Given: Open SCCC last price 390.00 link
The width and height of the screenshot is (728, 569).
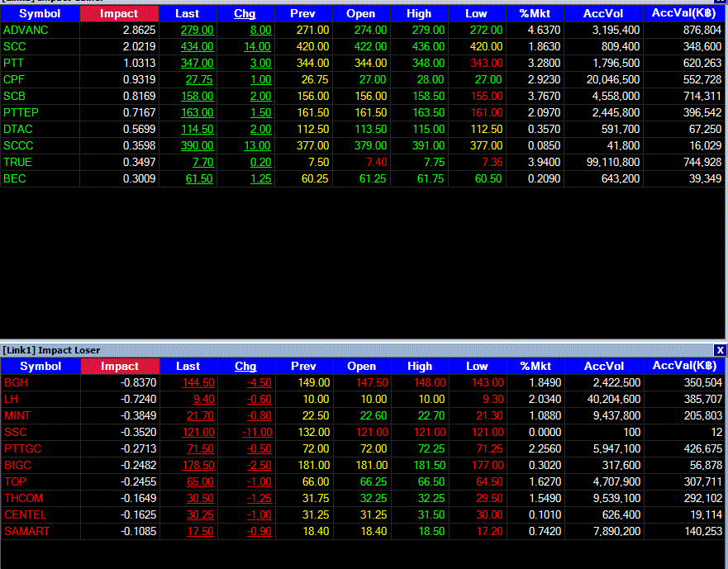Looking at the screenshot, I should [197, 145].
